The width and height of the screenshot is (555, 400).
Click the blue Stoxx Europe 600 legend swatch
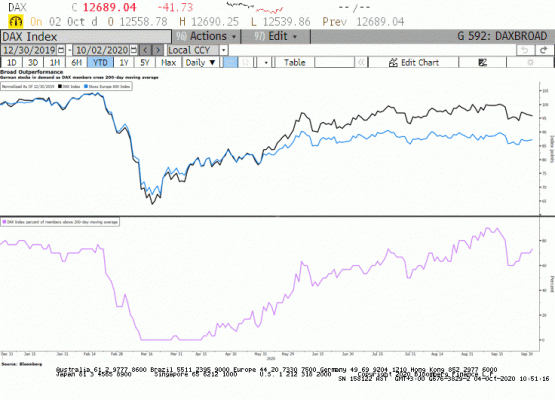tap(86, 86)
